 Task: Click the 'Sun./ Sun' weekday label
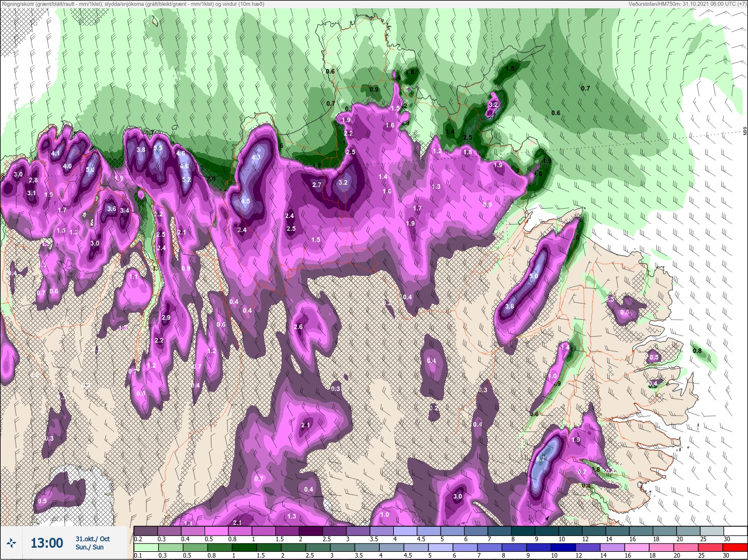coord(89,547)
